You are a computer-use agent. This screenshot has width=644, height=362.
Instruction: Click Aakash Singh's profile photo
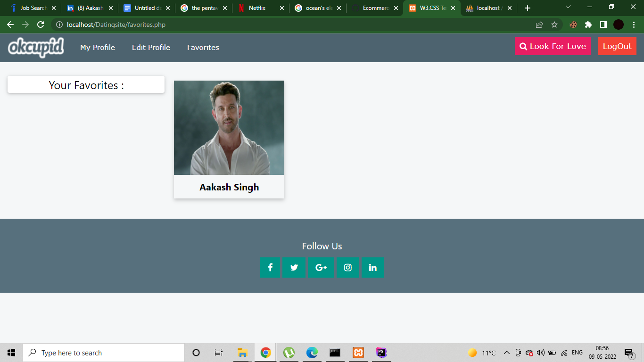[229, 127]
